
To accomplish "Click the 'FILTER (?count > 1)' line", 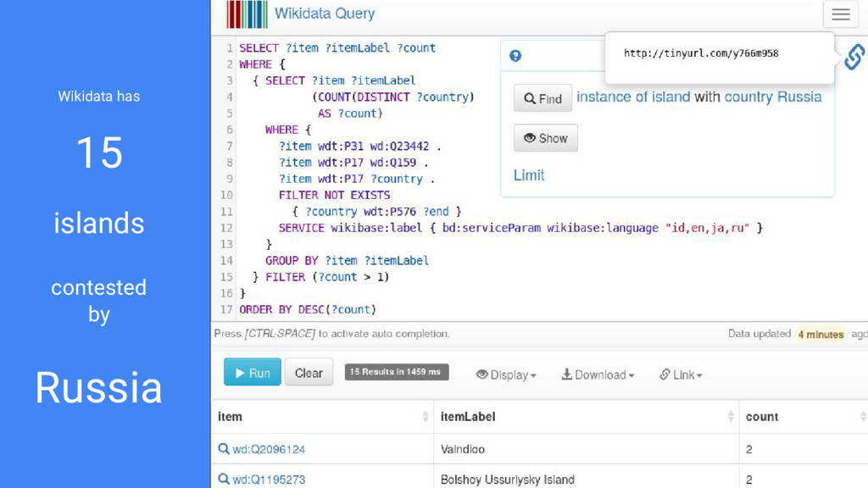I will pyautogui.click(x=321, y=277).
